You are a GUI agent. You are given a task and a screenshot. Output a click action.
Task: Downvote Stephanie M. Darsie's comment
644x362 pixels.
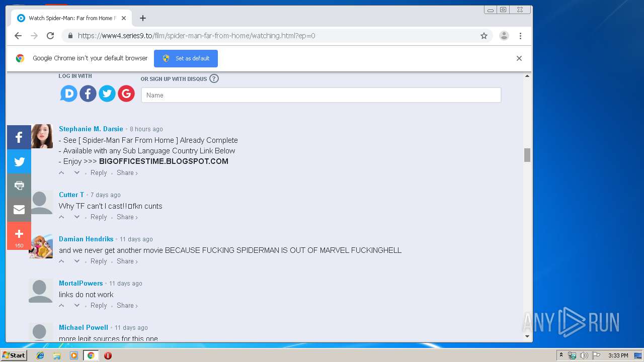click(77, 172)
